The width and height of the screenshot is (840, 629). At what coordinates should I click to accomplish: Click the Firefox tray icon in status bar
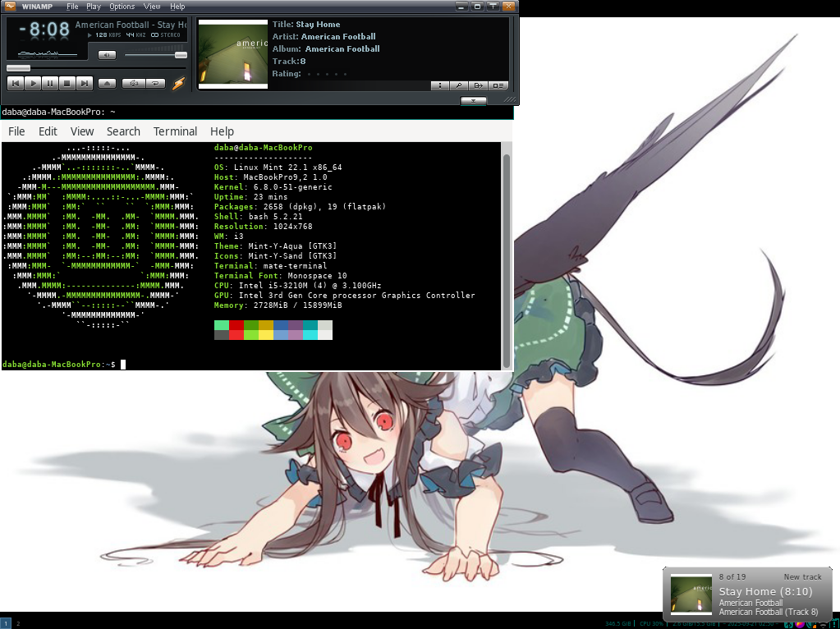tap(800, 624)
